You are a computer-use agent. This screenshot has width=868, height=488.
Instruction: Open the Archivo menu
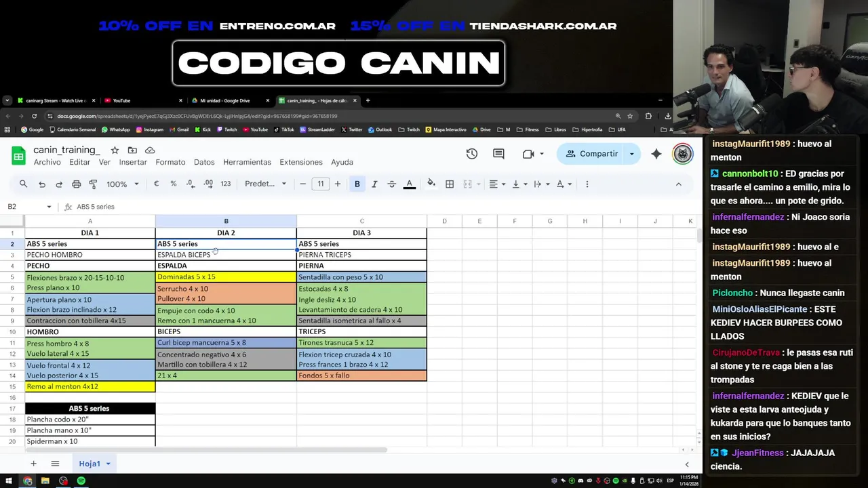point(47,162)
